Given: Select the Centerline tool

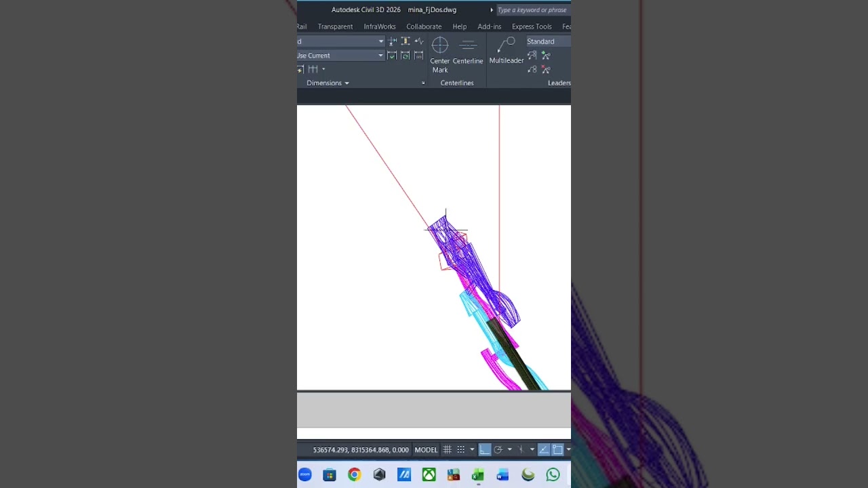Looking at the screenshot, I should (468, 52).
